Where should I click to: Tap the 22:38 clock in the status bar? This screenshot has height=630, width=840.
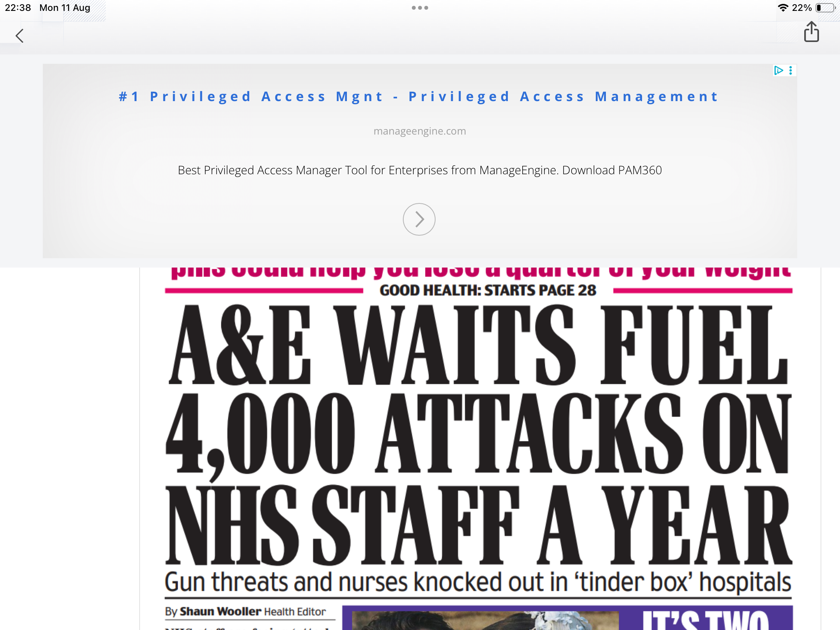coord(18,8)
